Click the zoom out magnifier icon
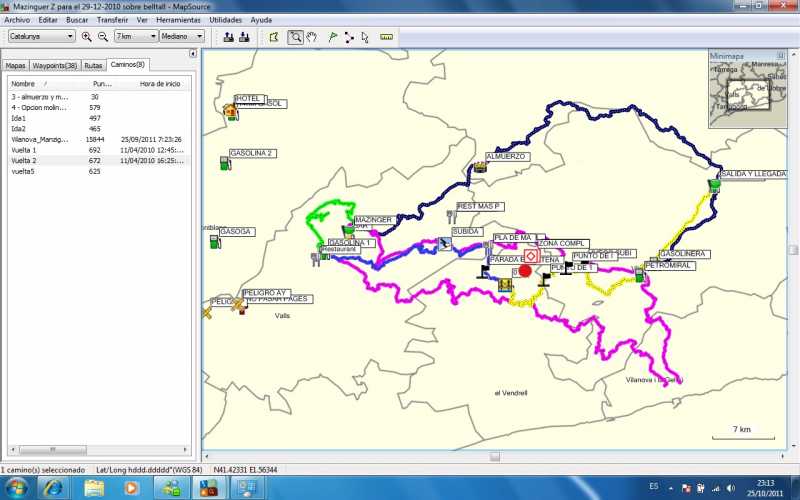 (102, 37)
